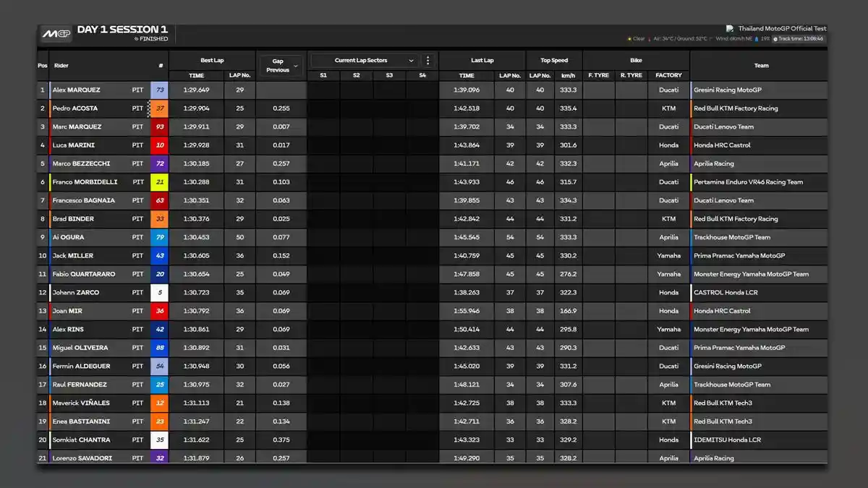
Task: Select rider name Alex MARQUEZ
Action: (77, 90)
